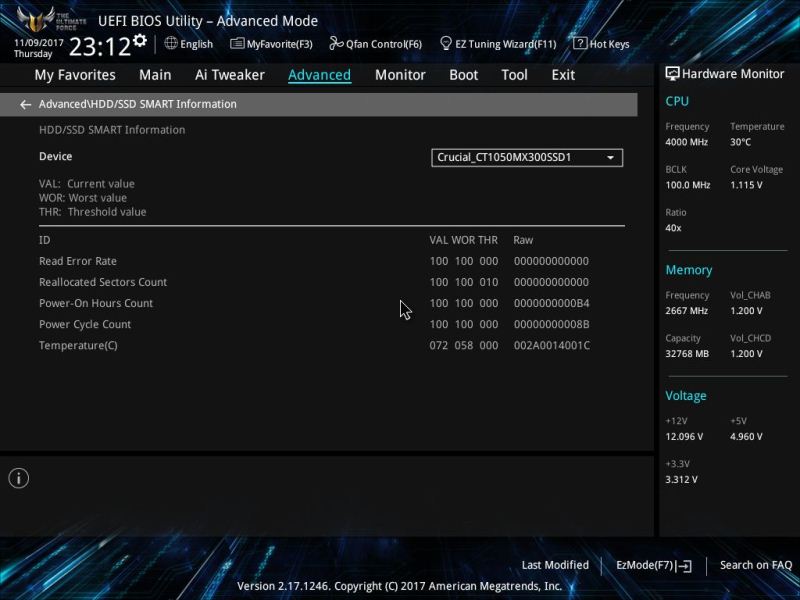800x600 pixels.
Task: Click the Ratio value 40x
Action: [673, 228]
